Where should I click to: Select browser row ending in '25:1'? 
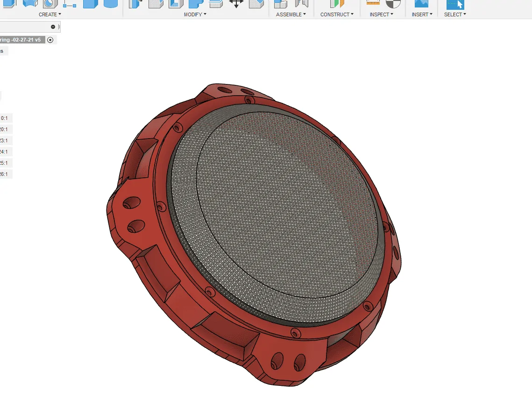tap(6, 163)
